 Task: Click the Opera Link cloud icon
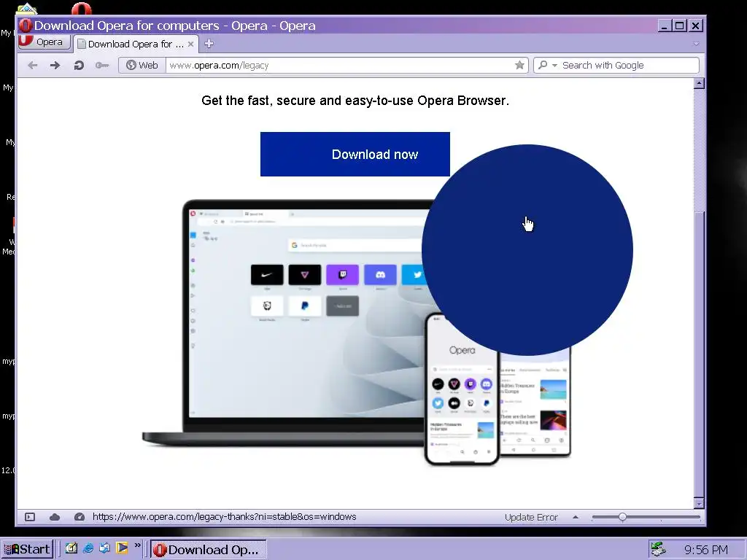(x=55, y=517)
